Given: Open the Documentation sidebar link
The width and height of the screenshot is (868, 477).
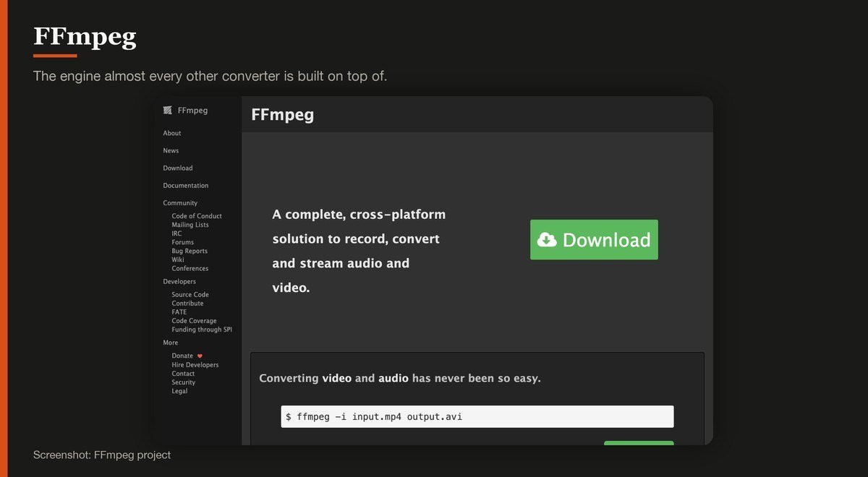Looking at the screenshot, I should click(x=186, y=186).
